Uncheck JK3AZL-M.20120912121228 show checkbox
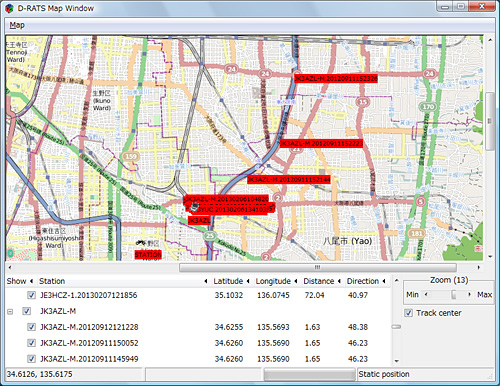Image resolution: width=500 pixels, height=386 pixels. click(x=31, y=327)
